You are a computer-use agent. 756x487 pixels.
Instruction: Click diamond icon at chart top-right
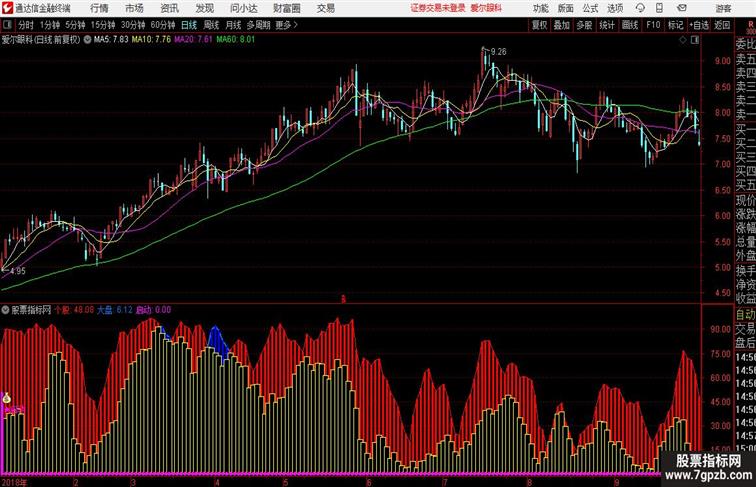point(683,40)
